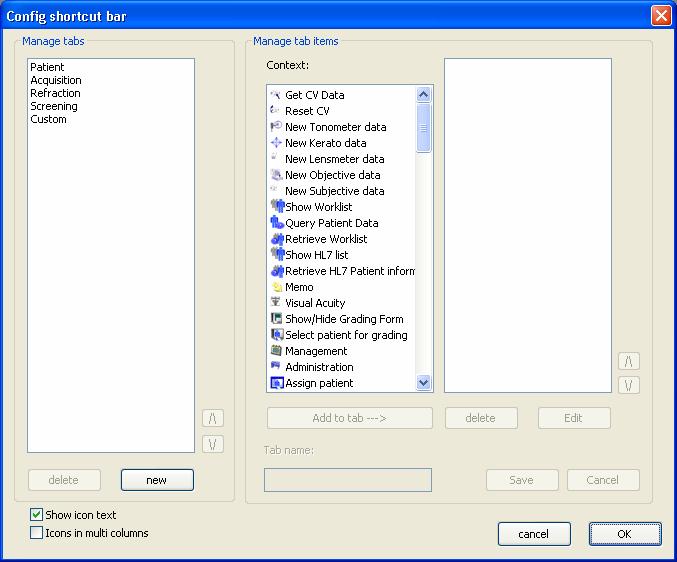
Task: Move tab down in Manage tabs
Action: pos(213,444)
